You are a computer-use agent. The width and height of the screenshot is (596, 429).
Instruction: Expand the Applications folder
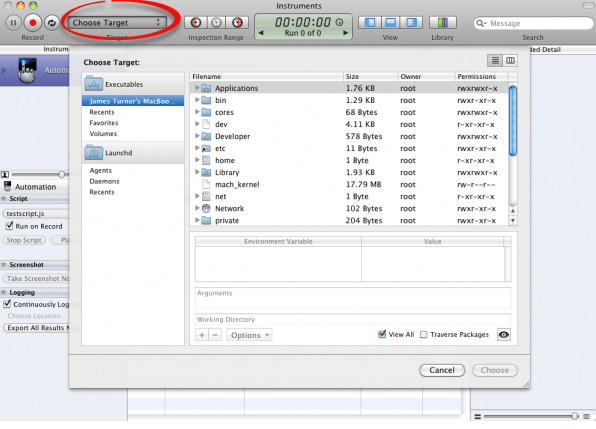197,88
